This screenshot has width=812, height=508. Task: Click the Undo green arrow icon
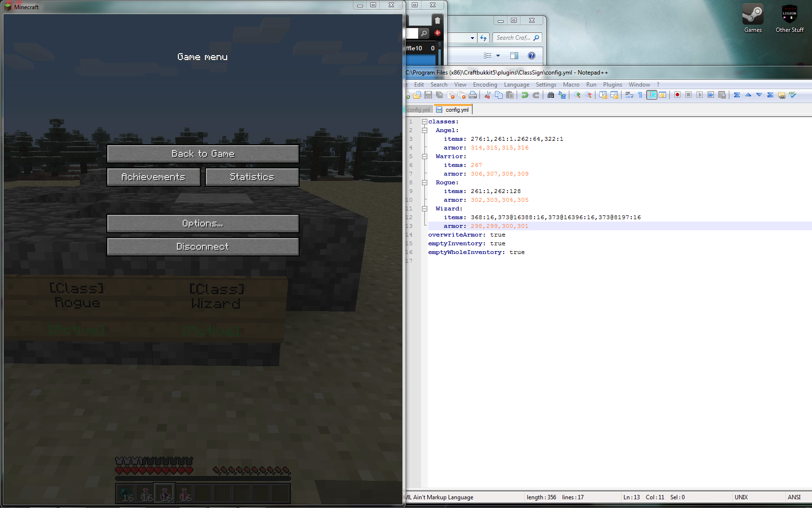point(524,95)
